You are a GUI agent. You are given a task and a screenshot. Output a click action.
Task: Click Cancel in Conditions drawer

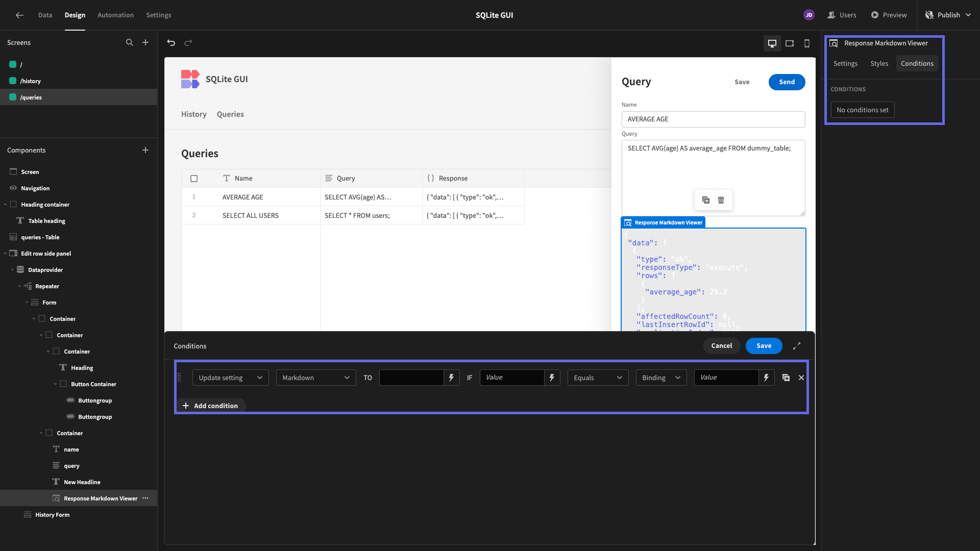pyautogui.click(x=722, y=346)
